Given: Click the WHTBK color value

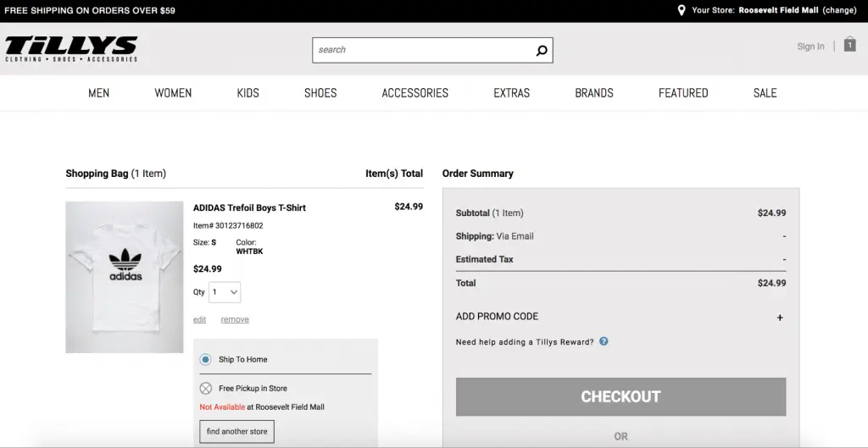Looking at the screenshot, I should pos(249,252).
